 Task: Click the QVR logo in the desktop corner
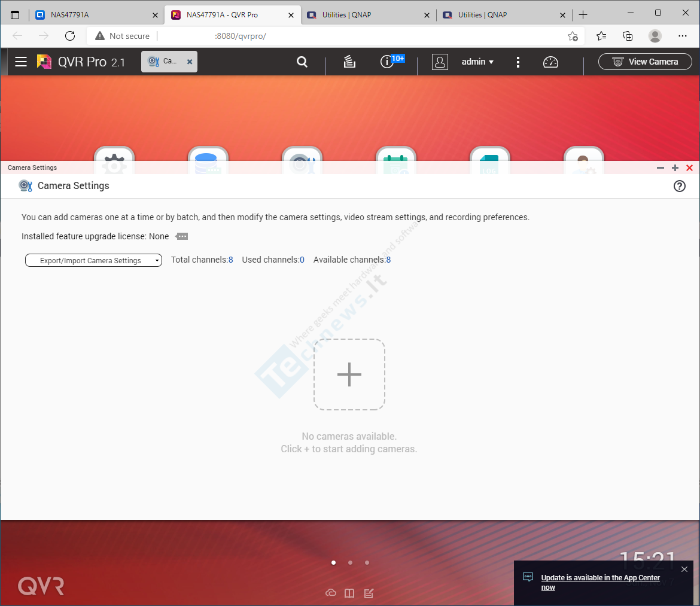pyautogui.click(x=41, y=586)
